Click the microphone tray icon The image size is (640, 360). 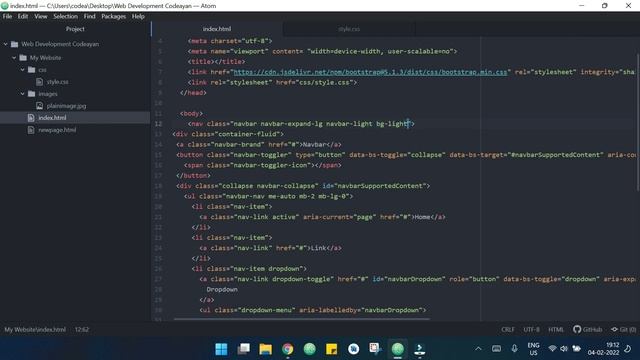click(x=514, y=348)
